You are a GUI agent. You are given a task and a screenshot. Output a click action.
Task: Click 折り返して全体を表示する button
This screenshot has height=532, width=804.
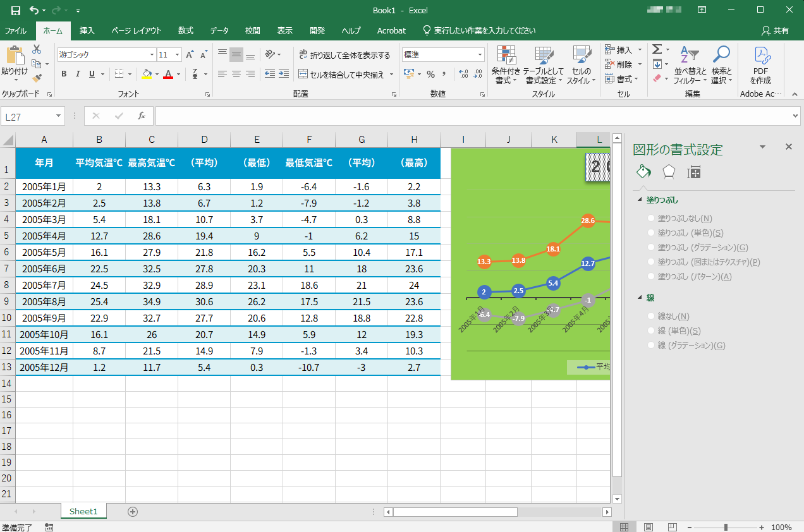click(x=344, y=56)
